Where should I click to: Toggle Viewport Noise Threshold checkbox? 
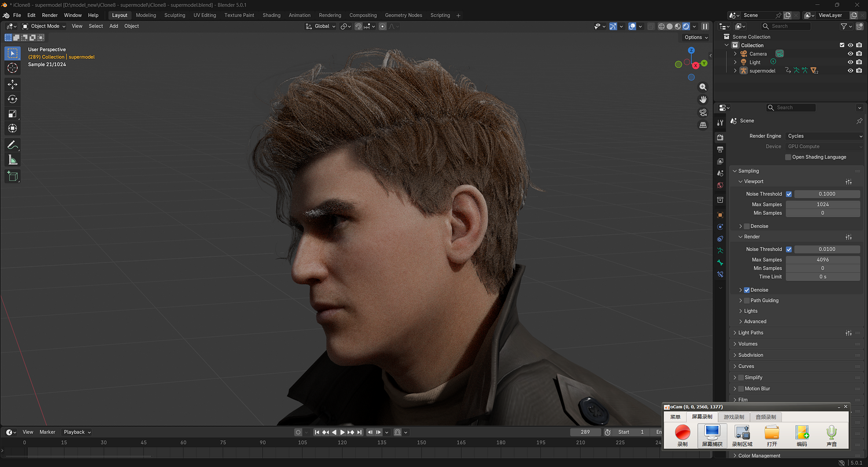[789, 194]
